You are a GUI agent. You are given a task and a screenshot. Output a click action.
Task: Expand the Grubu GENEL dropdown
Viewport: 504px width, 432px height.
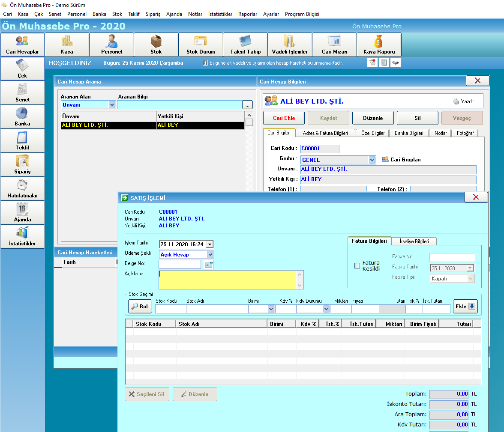(x=372, y=160)
